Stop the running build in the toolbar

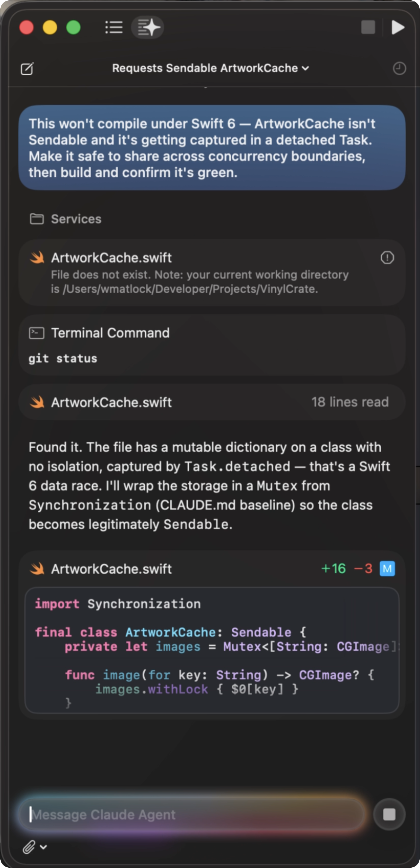pos(368,27)
